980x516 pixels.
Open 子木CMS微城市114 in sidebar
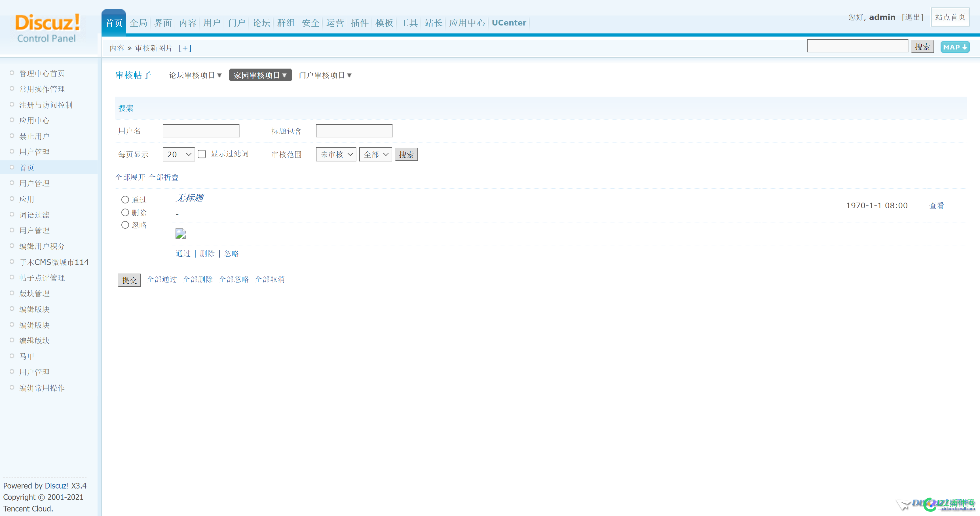[54, 262]
